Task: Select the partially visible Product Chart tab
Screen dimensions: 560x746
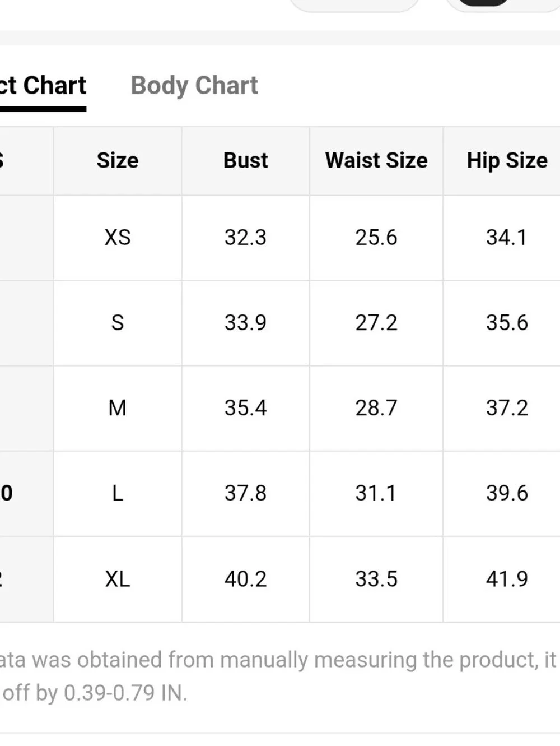Action: (x=43, y=86)
